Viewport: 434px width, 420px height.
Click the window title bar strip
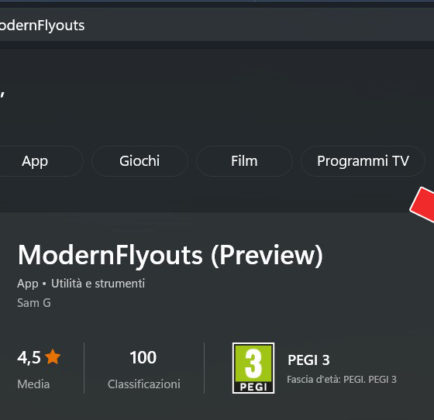(x=217, y=2)
